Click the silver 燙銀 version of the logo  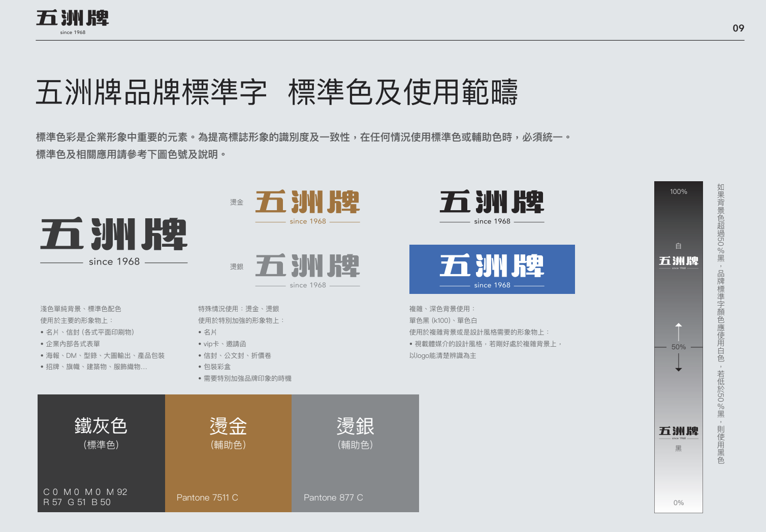(307, 265)
